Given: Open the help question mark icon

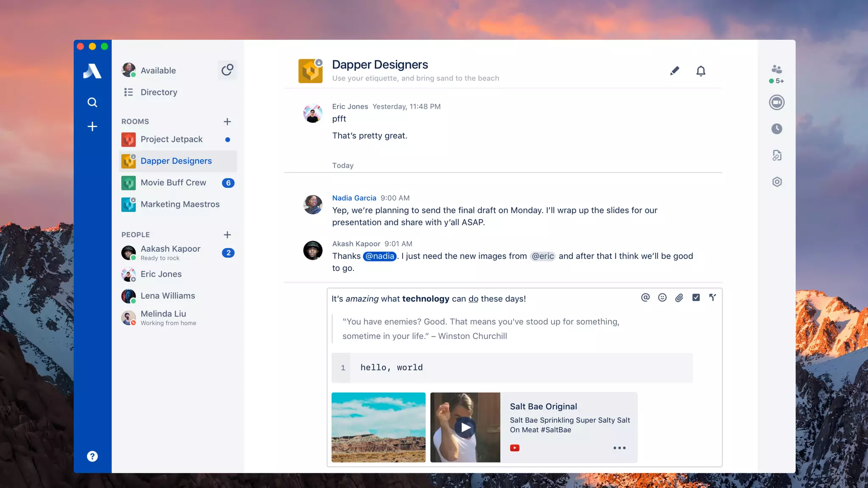Looking at the screenshot, I should 92,456.
